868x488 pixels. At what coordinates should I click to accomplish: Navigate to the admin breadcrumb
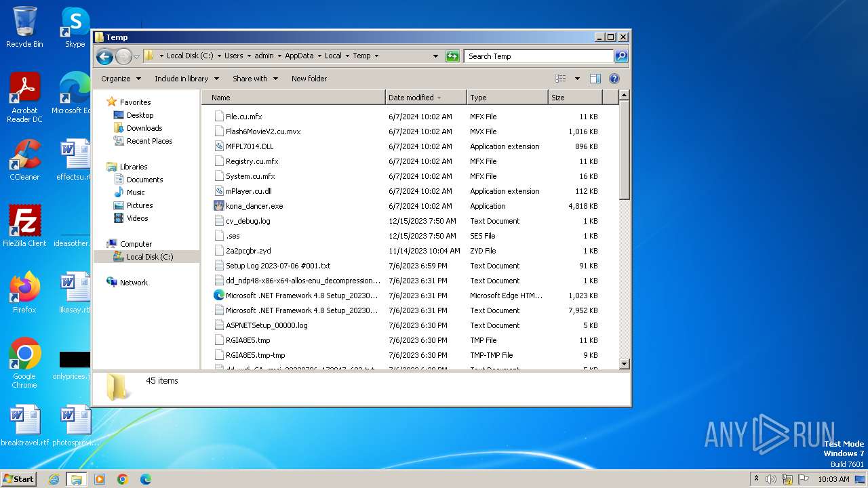[x=264, y=56]
